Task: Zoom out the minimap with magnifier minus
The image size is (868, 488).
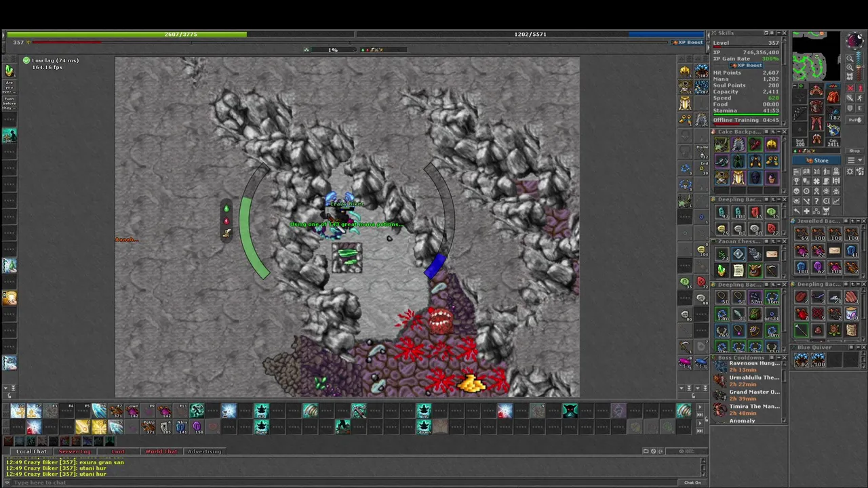Action: click(x=850, y=59)
